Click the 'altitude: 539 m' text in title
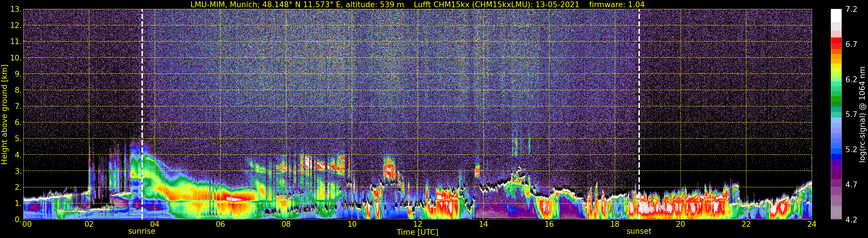The height and width of the screenshot is (238, 868). (x=375, y=4)
